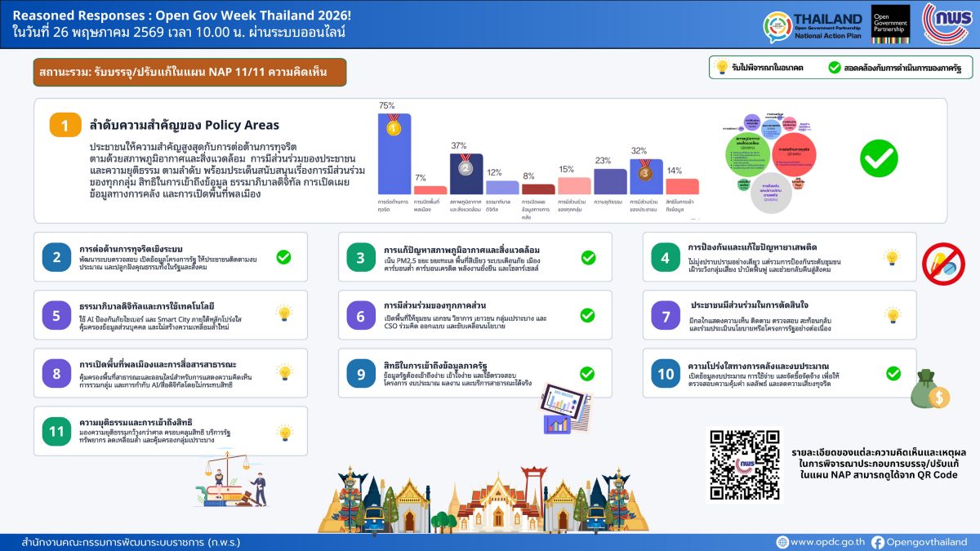Click the large green check in section 1
The height and width of the screenshot is (551, 980).
click(879, 158)
